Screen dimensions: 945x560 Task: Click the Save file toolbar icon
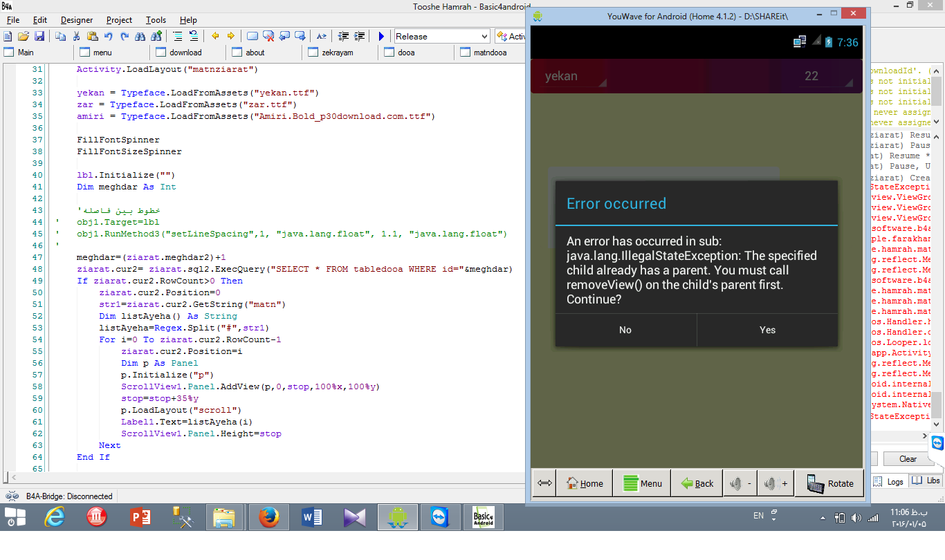[39, 36]
